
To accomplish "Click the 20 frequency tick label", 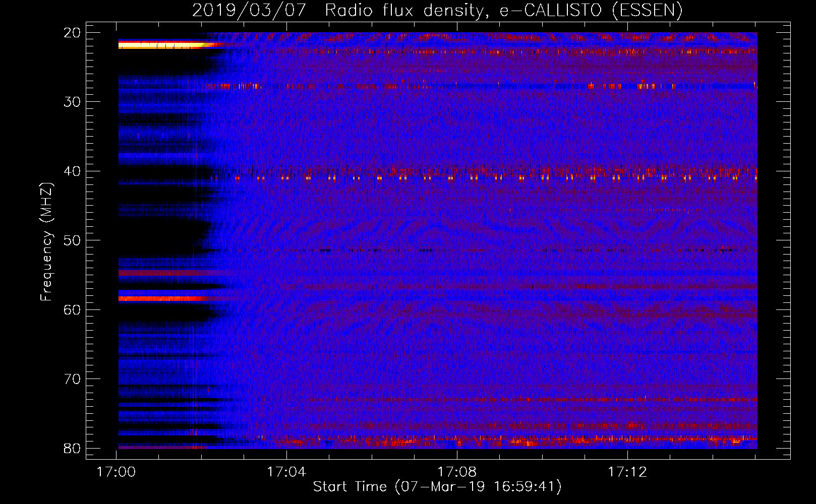I will 72,33.
